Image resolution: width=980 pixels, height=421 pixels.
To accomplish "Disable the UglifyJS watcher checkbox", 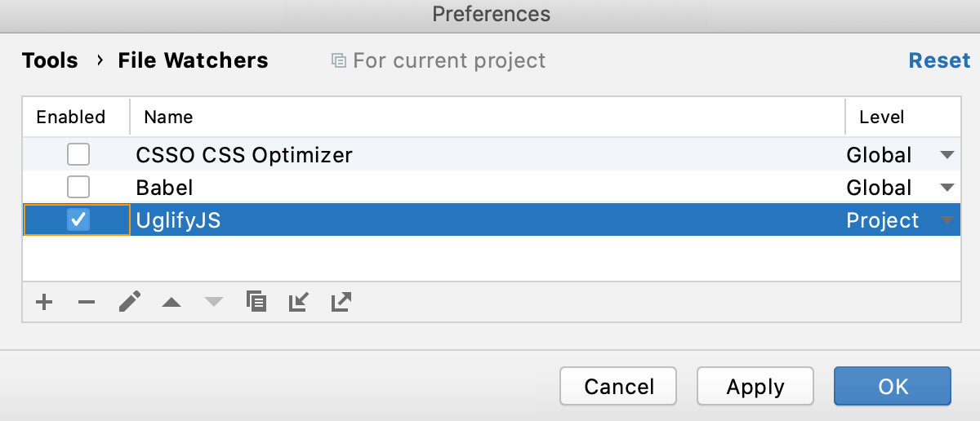I will click(78, 219).
